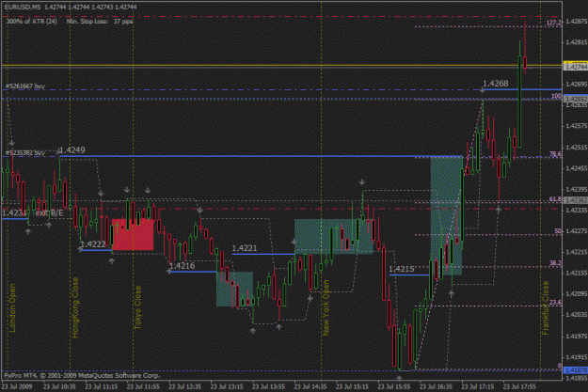Click the 1.42095 price axis label
The height and width of the screenshot is (392, 588).
coord(576,294)
